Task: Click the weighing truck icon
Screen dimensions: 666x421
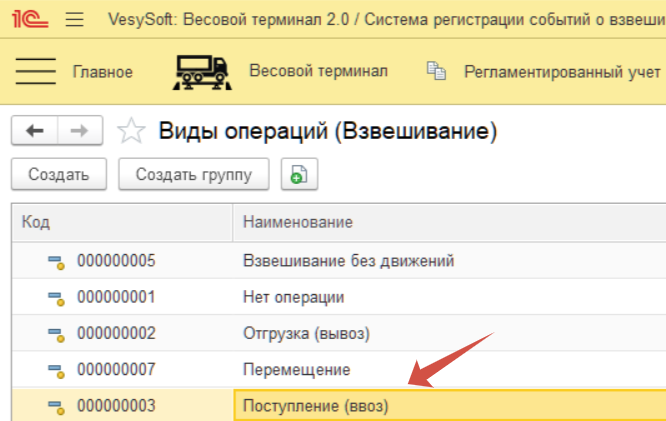Action: (203, 72)
